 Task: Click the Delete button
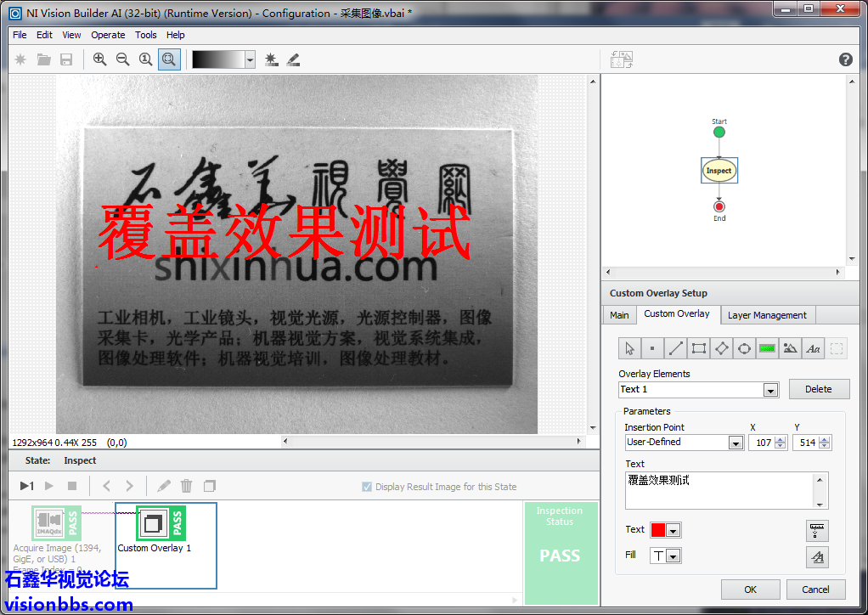(x=818, y=389)
